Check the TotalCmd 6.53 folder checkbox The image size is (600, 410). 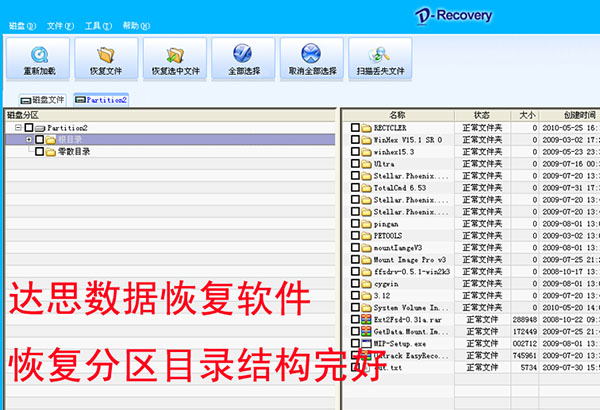[355, 188]
